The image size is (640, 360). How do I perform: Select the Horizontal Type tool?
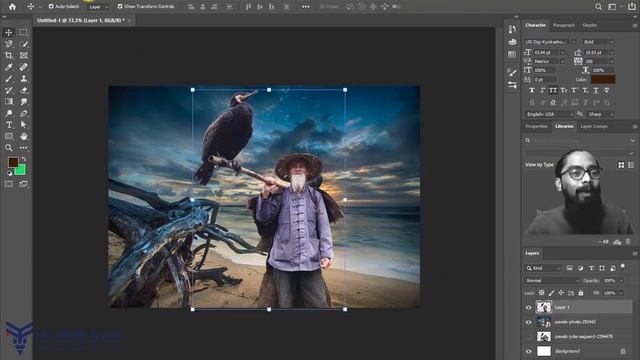9,124
